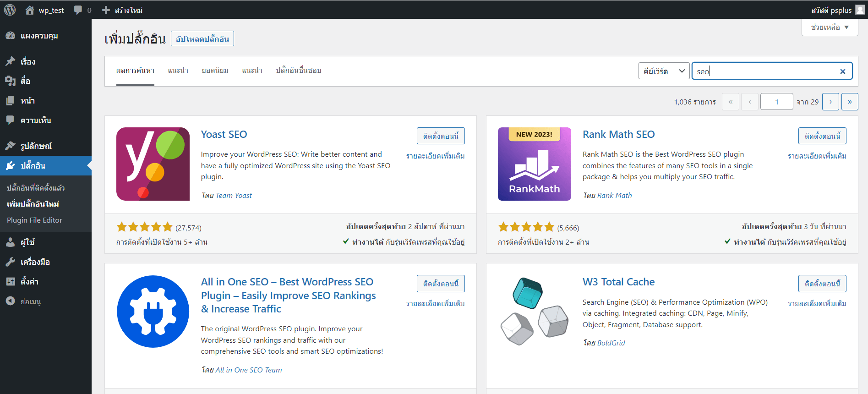Click the Tools wrench icon
This screenshot has height=394, width=868.
(10, 262)
